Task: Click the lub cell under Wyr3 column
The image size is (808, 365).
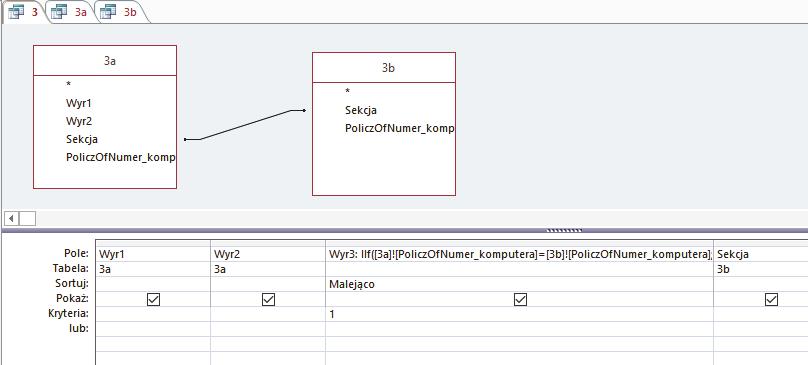Action: (x=519, y=328)
